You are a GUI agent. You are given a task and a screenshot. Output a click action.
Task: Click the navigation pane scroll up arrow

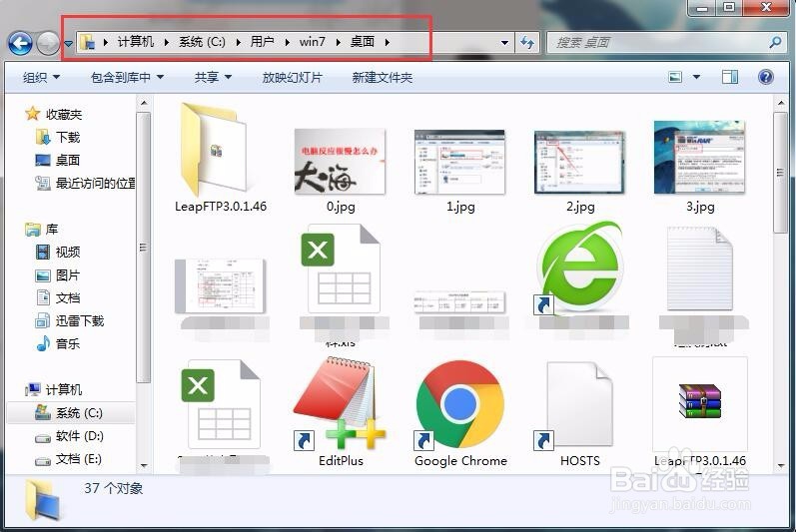point(144,103)
